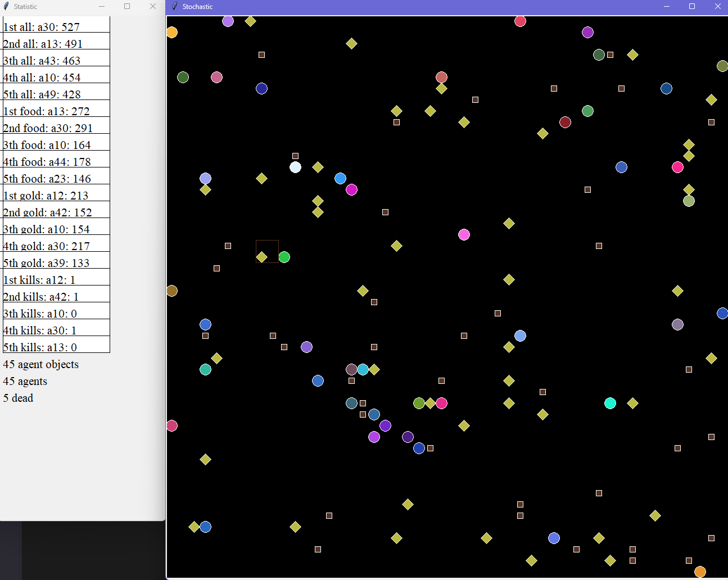Viewport: 728px width, 580px height.
Task: Close the Statistic window
Action: 153,6
